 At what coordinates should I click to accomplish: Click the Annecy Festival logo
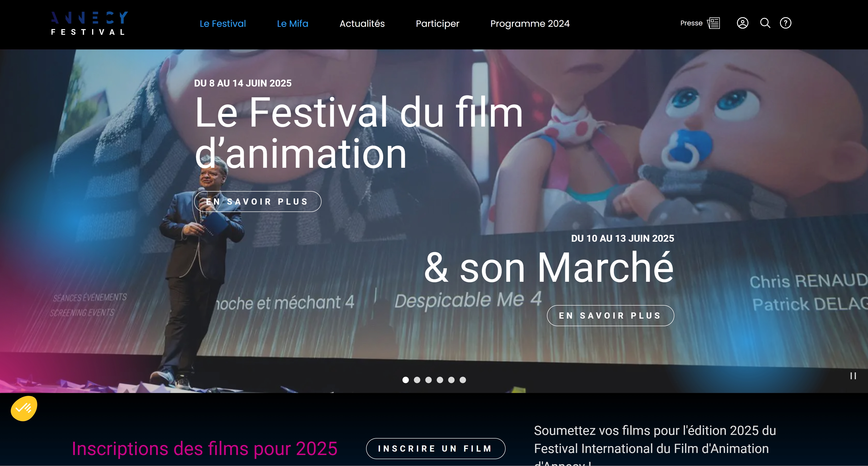click(89, 23)
